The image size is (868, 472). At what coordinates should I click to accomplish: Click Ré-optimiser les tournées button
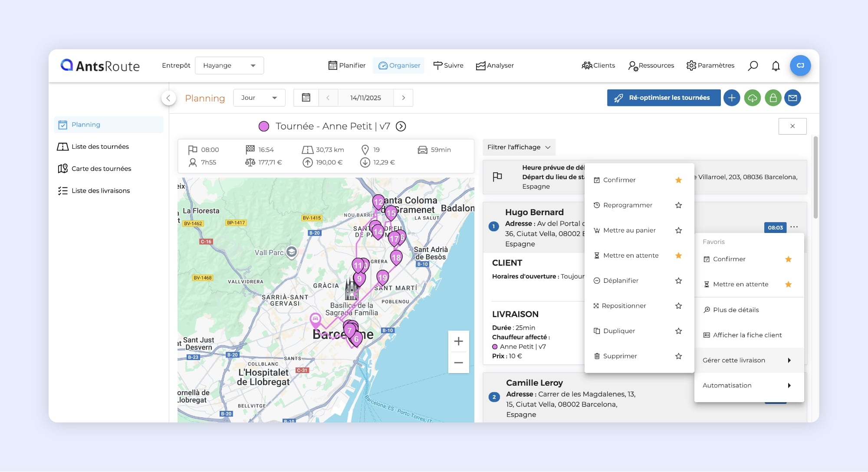(x=664, y=98)
